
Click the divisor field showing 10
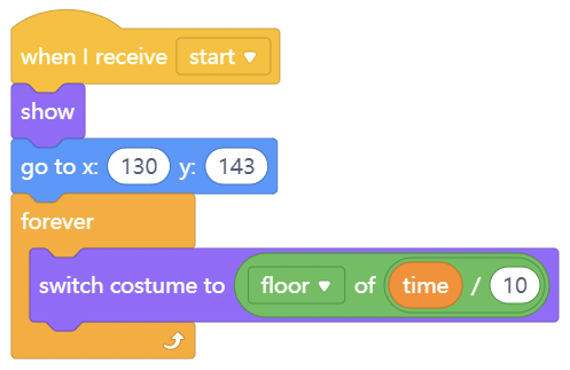tap(515, 285)
